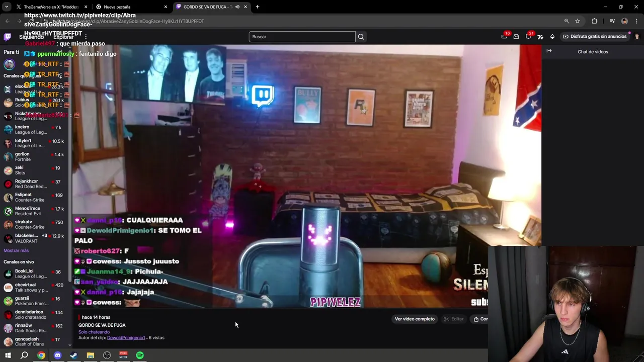Open clip author DewoldPrimigenio1 link
The height and width of the screenshot is (362, 644).
click(126, 338)
